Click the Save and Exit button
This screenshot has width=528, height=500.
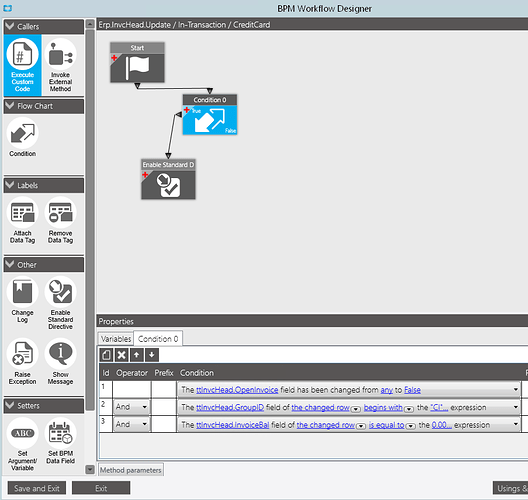click(x=37, y=488)
